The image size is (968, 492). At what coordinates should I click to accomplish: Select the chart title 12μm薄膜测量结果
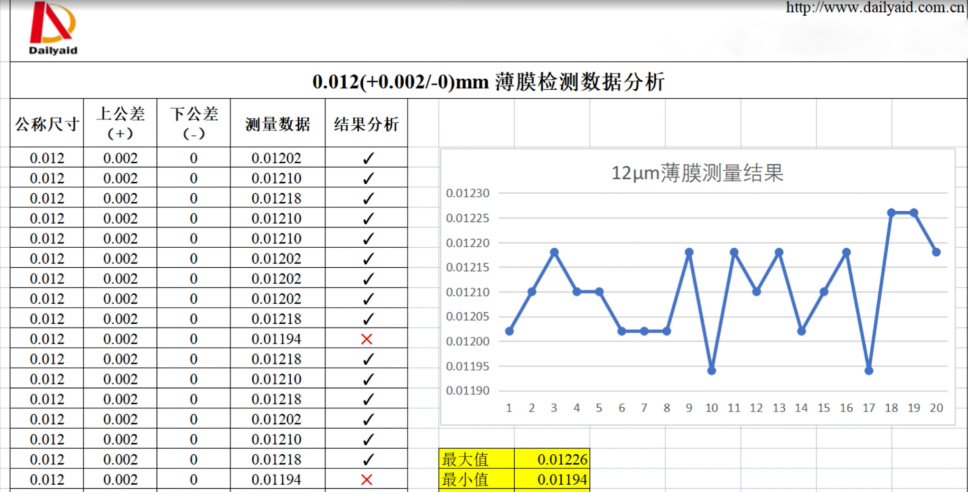(x=696, y=173)
